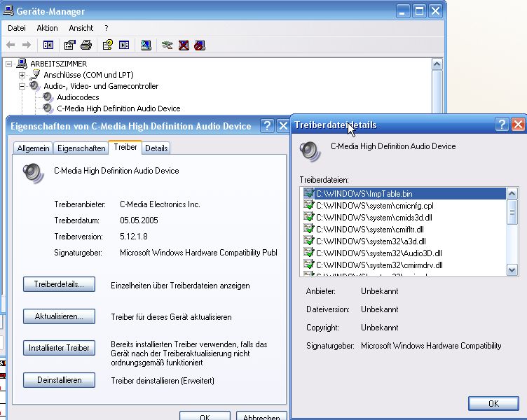Click the question mark help button in Eigenschaften dialog
This screenshot has width=527, height=420.
pyautogui.click(x=267, y=126)
